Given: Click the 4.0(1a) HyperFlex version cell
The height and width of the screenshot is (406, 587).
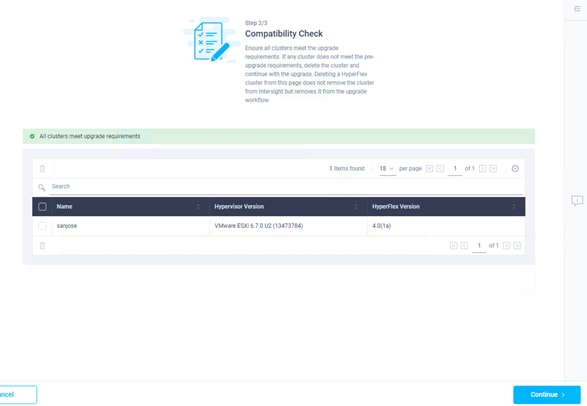Looking at the screenshot, I should click(381, 226).
